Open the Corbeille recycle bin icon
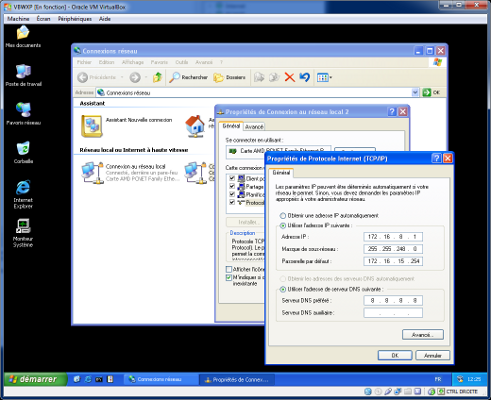 tap(23, 152)
